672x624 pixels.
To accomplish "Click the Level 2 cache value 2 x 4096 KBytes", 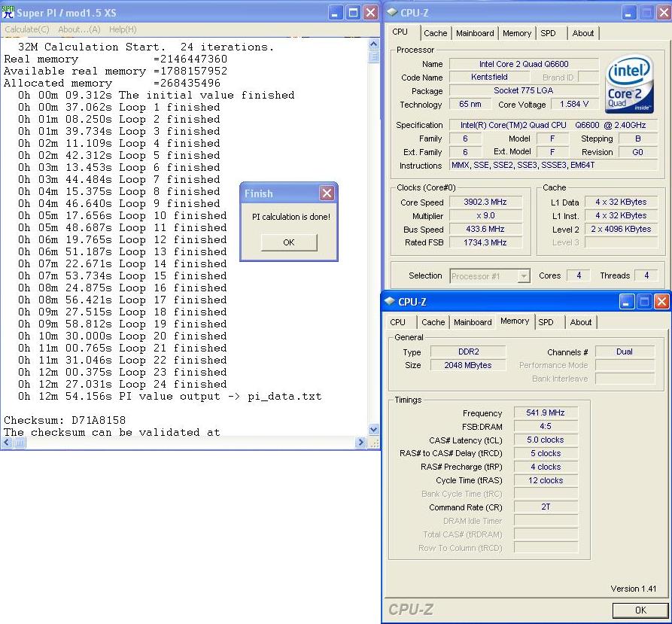I will 621,230.
